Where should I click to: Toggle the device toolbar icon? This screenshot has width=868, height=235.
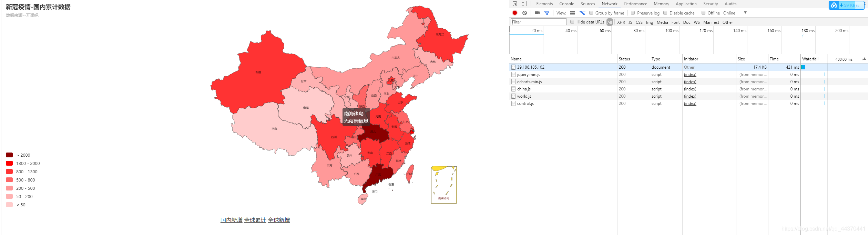524,4
